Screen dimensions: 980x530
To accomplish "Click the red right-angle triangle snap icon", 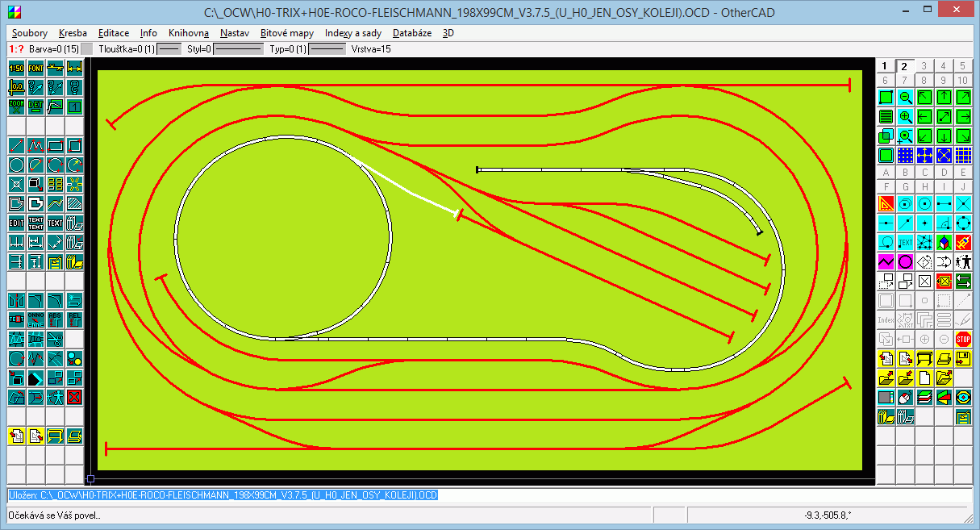I will tap(886, 204).
